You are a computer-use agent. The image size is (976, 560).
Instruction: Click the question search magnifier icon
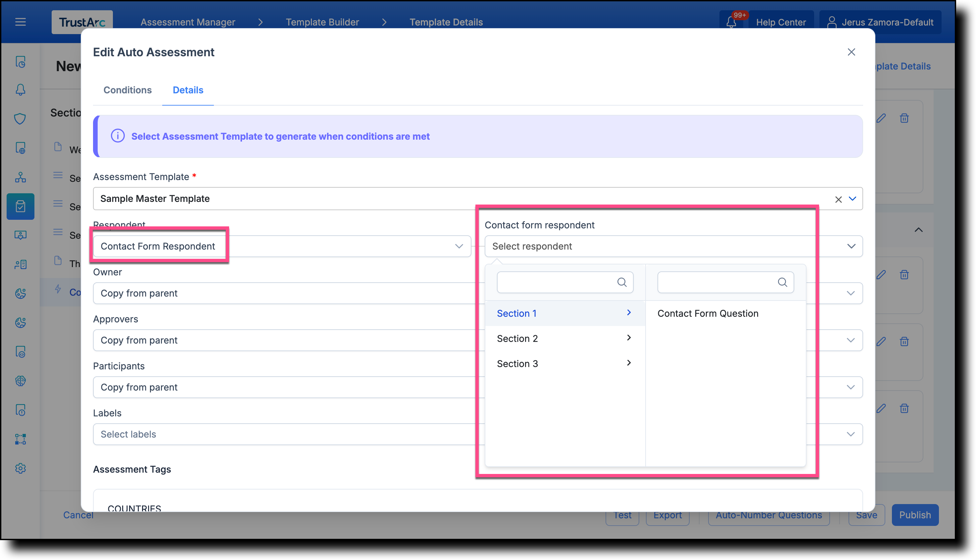783,282
